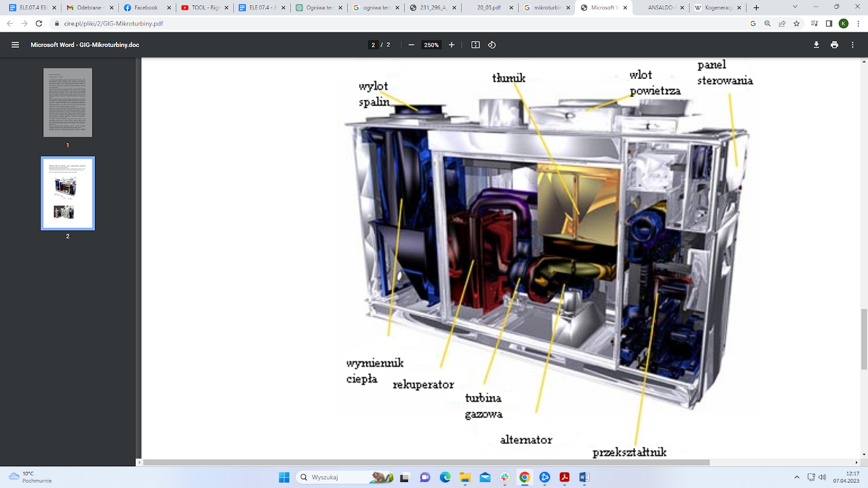The height and width of the screenshot is (488, 868).
Task: Switch to the Facebook tab
Action: (x=145, y=8)
